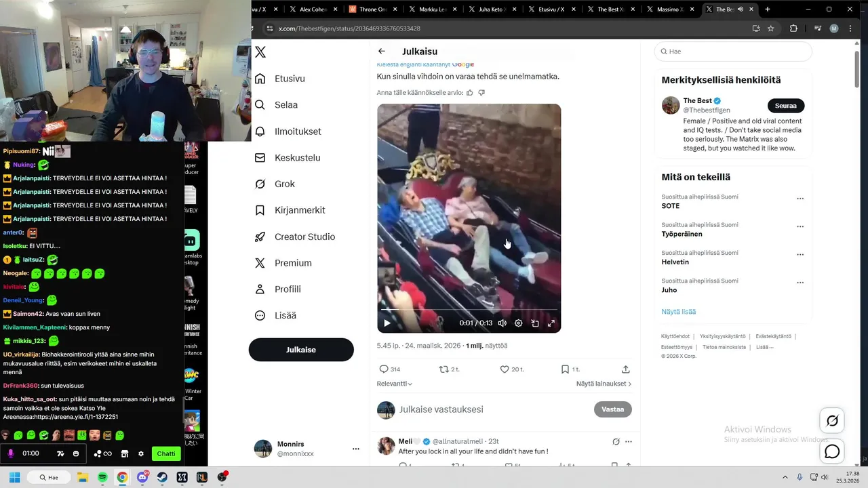Click the reply icon with 314

pyautogui.click(x=389, y=369)
